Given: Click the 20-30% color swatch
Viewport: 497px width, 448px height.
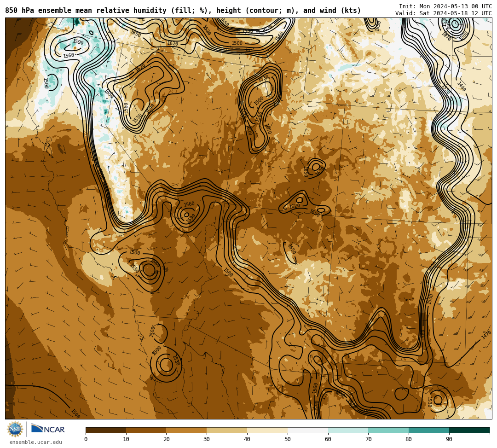Looking at the screenshot, I should point(187,430).
